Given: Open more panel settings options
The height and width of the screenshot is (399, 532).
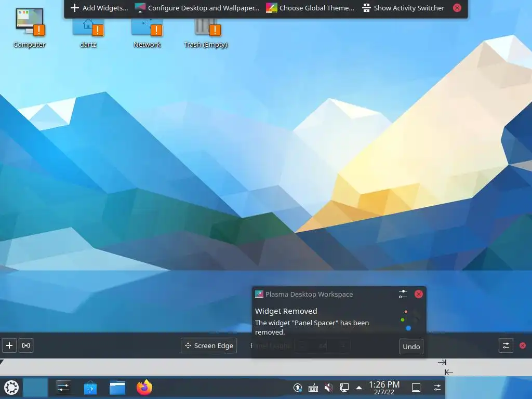Looking at the screenshot, I should (x=506, y=345).
